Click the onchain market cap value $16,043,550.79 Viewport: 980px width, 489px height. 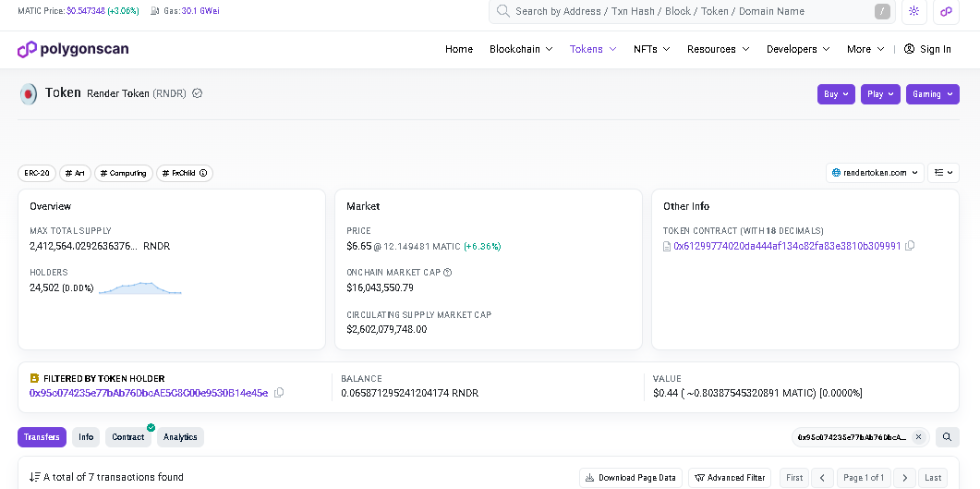click(380, 287)
